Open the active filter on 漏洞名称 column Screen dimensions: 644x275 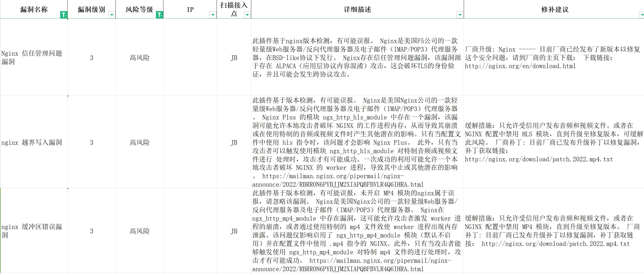point(64,15)
